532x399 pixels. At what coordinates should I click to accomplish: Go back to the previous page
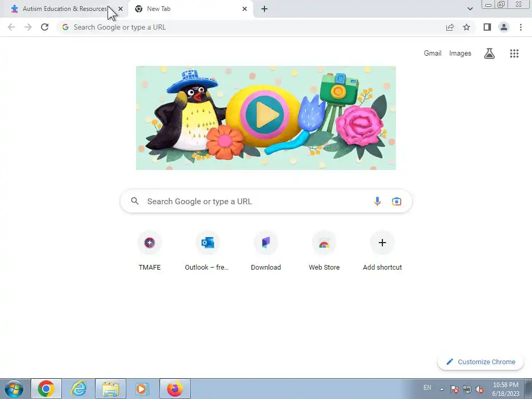click(x=11, y=27)
